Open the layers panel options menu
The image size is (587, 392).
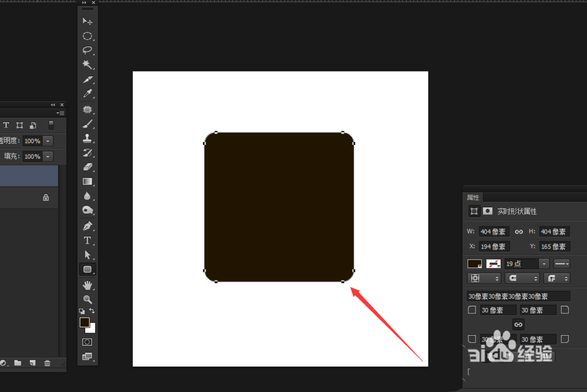coord(60,113)
